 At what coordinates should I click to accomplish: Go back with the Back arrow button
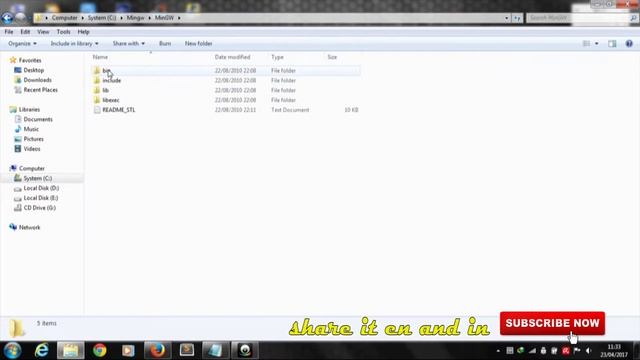(x=7, y=18)
